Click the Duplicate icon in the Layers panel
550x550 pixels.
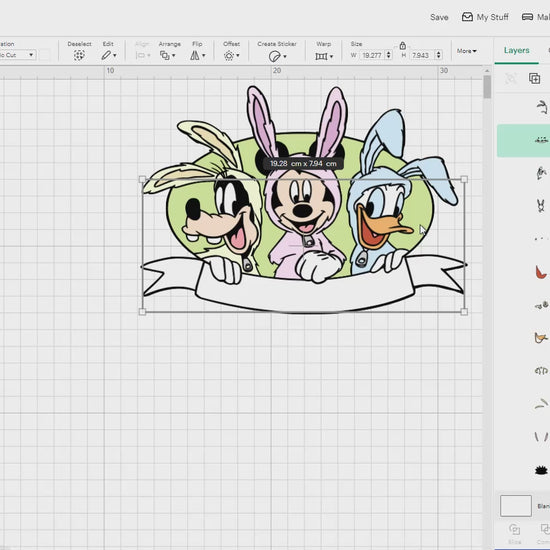[x=534, y=78]
